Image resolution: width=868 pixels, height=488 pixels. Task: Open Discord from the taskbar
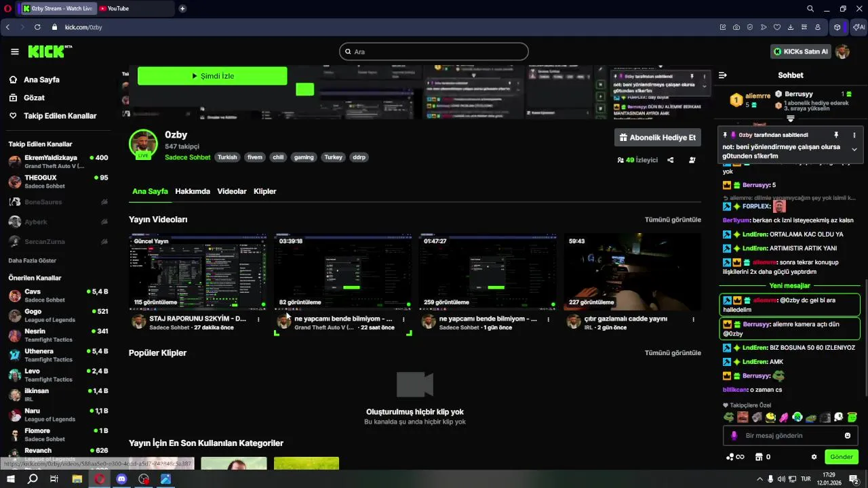(x=121, y=479)
